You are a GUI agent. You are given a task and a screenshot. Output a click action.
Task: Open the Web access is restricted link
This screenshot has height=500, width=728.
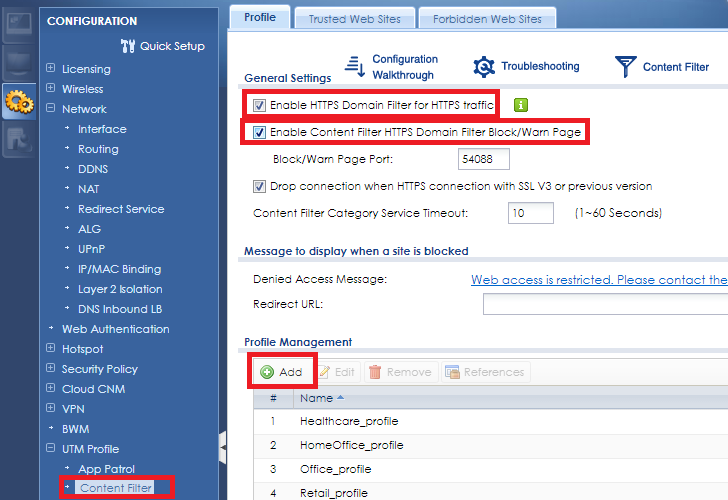[x=599, y=280]
